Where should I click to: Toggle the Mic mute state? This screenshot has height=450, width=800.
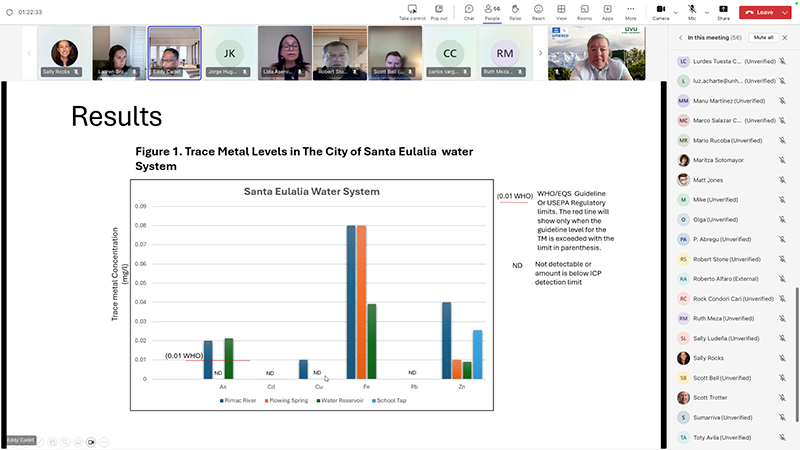691,11
